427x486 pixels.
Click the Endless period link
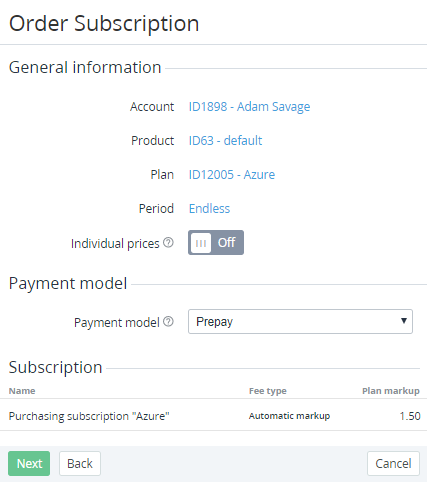[209, 209]
